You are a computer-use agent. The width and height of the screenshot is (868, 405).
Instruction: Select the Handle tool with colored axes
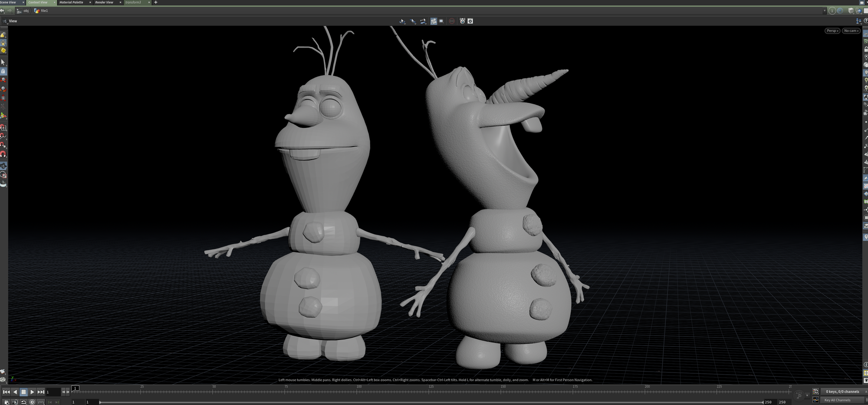coord(3,116)
